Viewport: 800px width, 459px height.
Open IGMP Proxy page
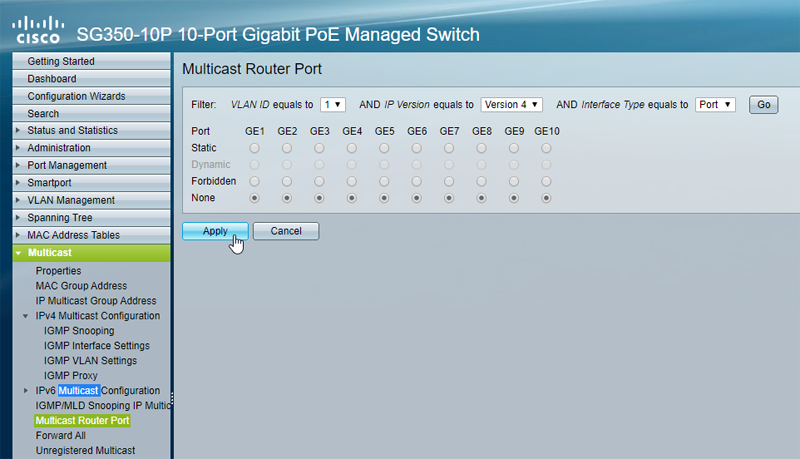70,375
